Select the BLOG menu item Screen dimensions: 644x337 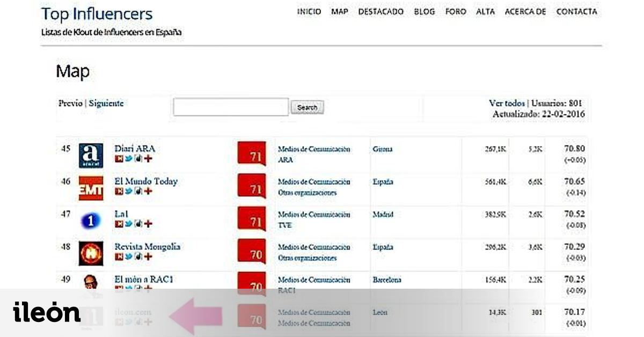click(424, 11)
